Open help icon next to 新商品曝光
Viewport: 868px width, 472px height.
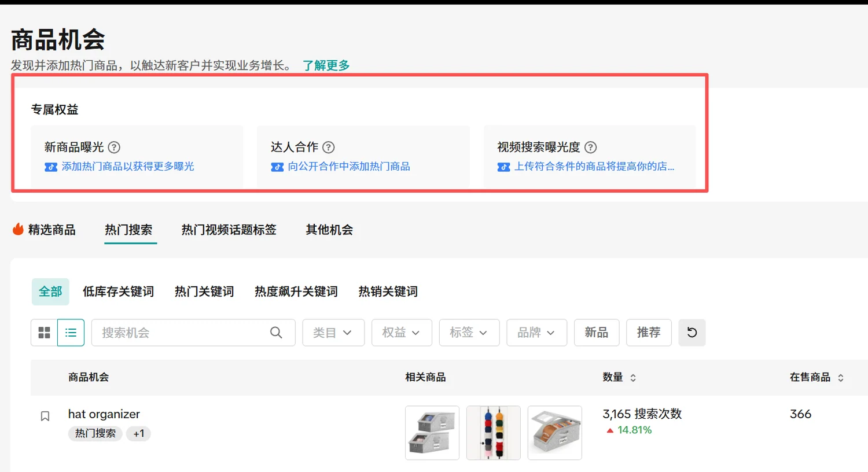pyautogui.click(x=115, y=147)
